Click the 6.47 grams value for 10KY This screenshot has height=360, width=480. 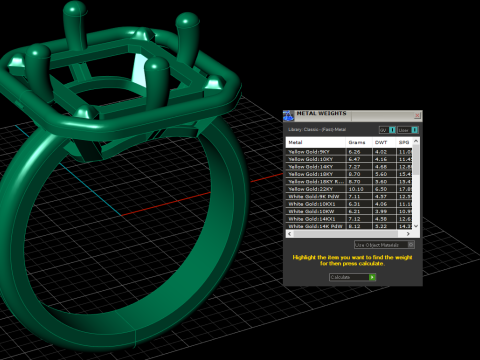point(354,159)
